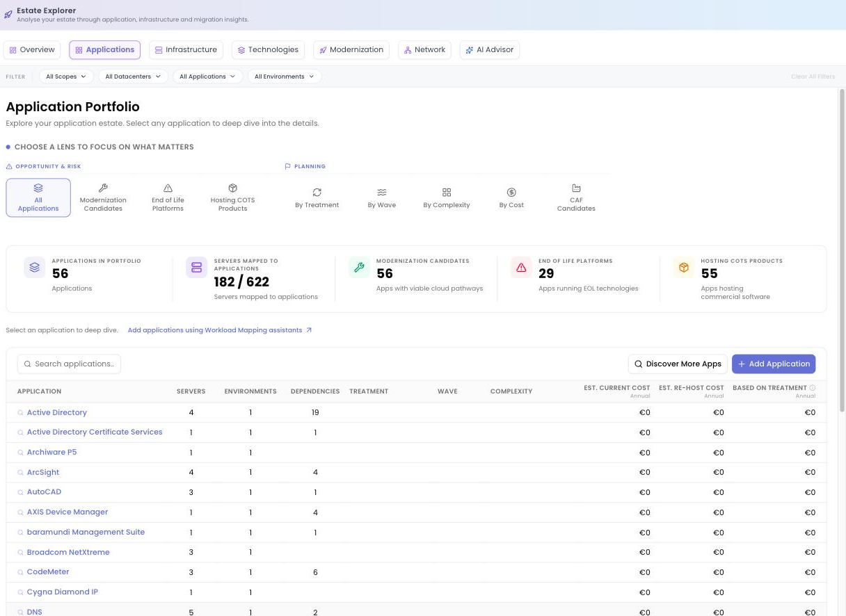The height and width of the screenshot is (616, 846).
Task: Select the By Treatment planning lens
Action: pos(317,197)
